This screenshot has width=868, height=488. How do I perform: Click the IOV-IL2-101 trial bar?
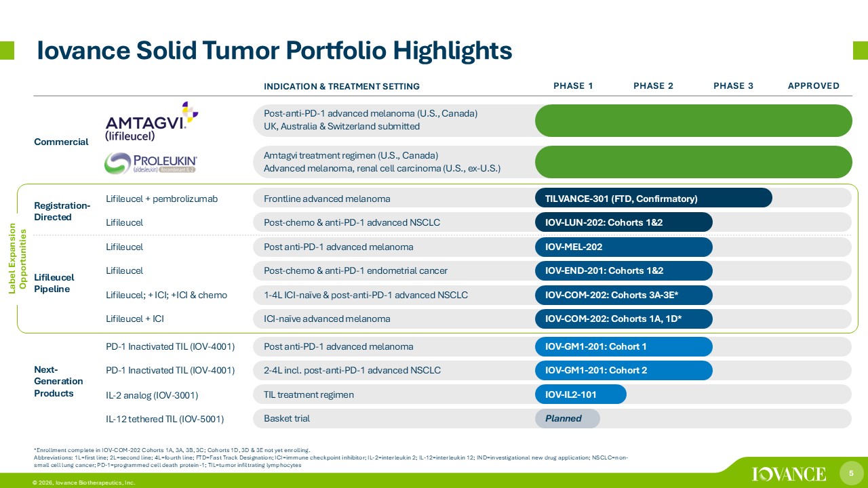click(x=580, y=394)
